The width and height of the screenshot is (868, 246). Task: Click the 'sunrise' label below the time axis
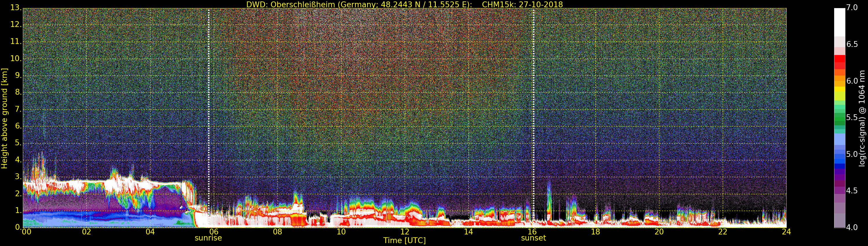208,238
